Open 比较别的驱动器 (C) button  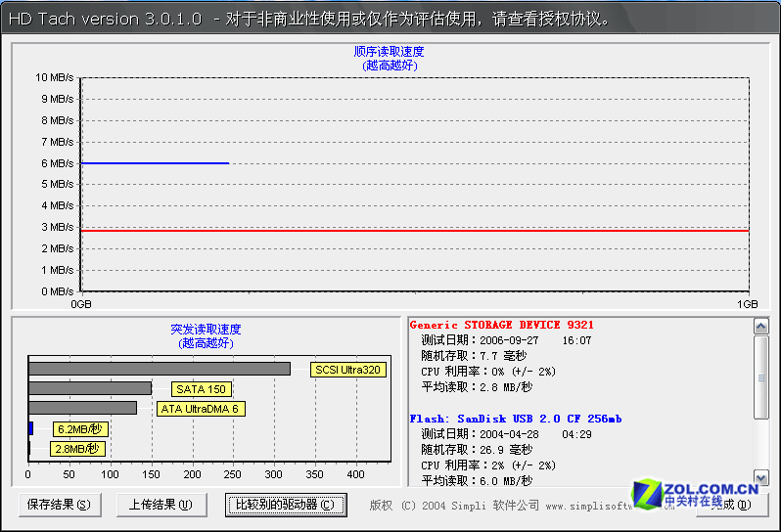pos(286,505)
